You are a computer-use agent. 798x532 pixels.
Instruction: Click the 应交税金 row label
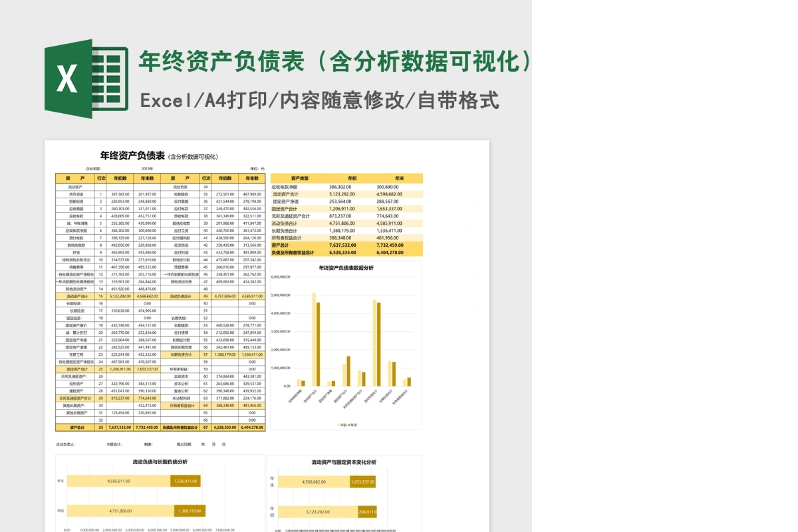(x=181, y=245)
